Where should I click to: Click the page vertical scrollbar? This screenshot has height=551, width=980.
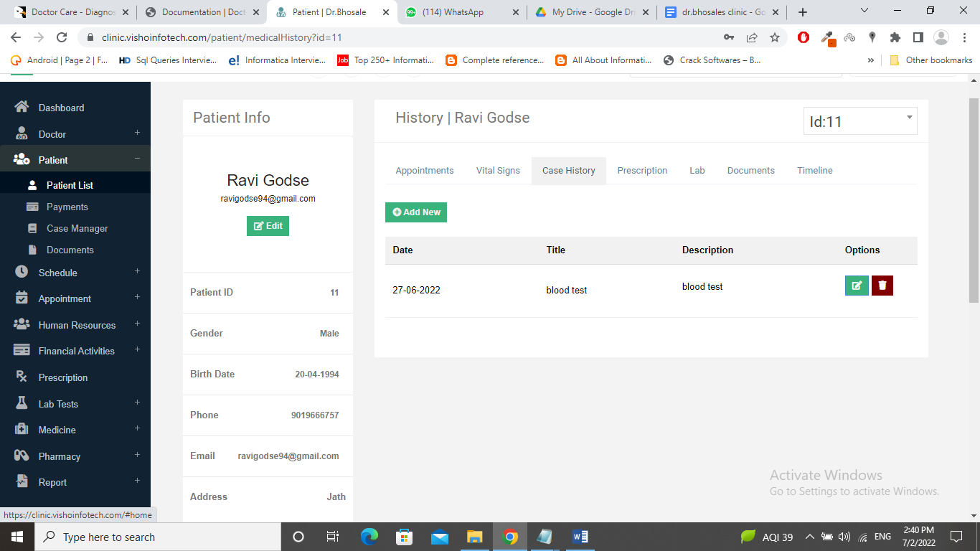(974, 201)
